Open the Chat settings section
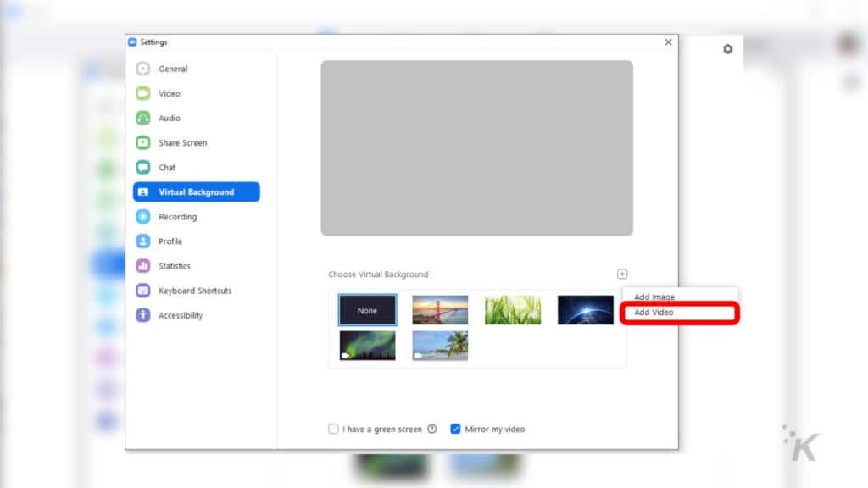This screenshot has width=868, height=488. tap(166, 167)
